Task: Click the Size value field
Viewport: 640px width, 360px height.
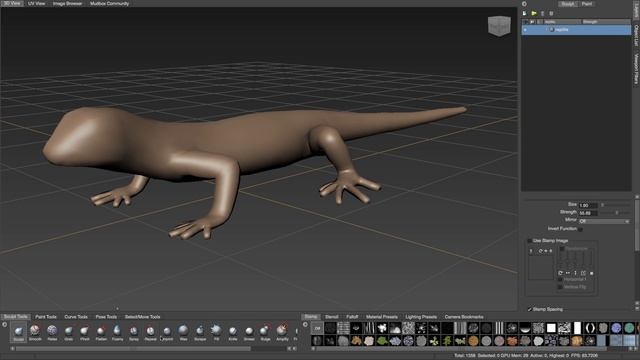Action: point(588,205)
